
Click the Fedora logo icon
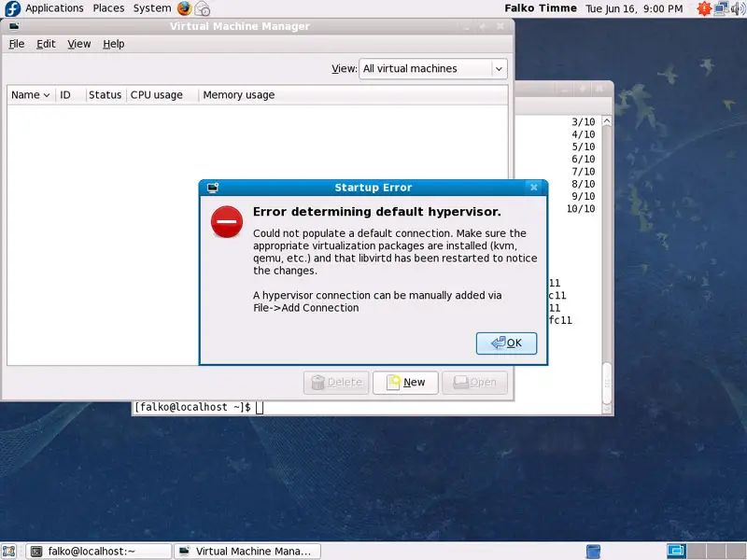(12, 8)
